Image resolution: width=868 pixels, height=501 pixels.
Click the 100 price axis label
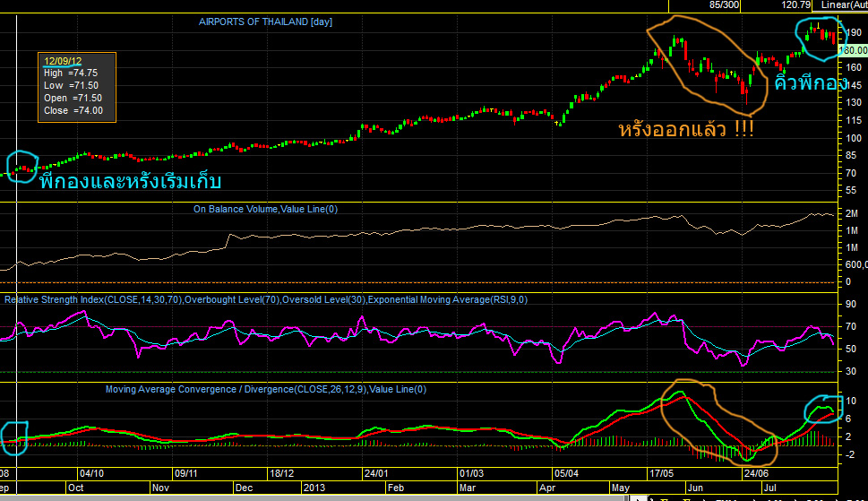855,138
